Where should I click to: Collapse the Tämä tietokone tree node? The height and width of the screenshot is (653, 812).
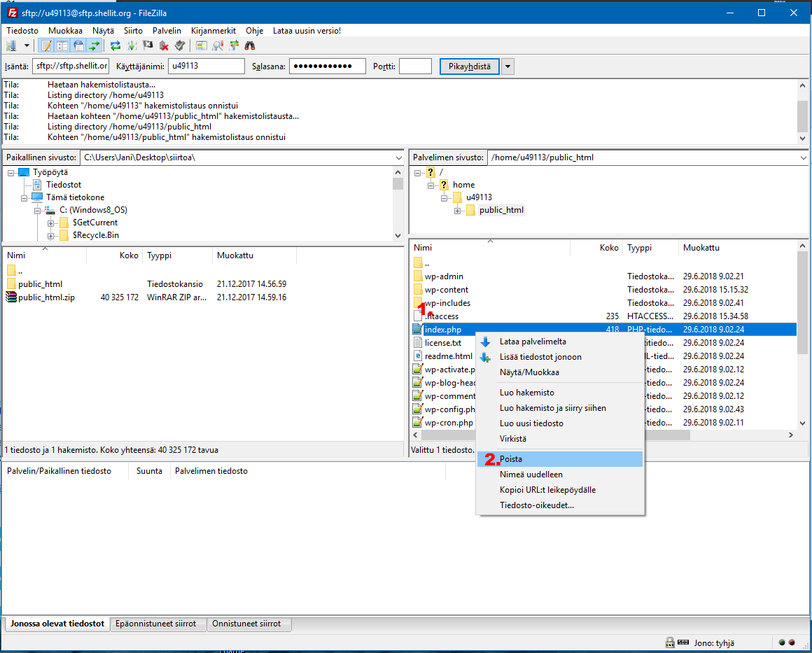click(x=24, y=198)
